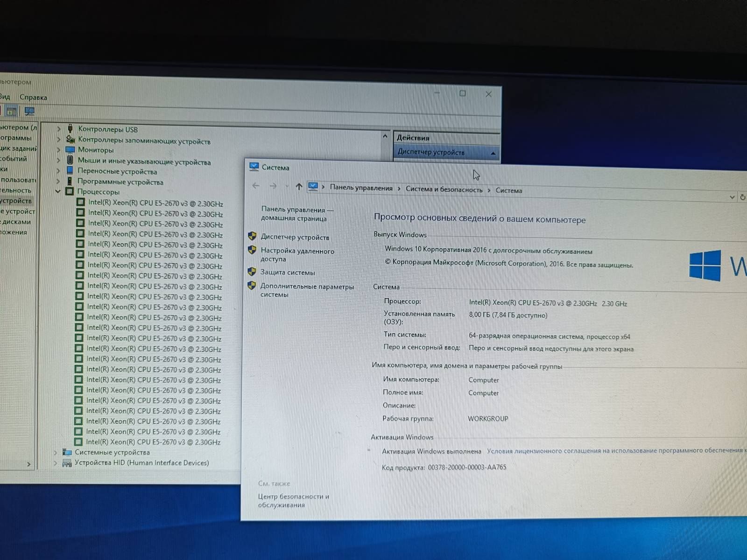Click mouse icon next to Мыши
747x560 pixels.
click(70, 160)
